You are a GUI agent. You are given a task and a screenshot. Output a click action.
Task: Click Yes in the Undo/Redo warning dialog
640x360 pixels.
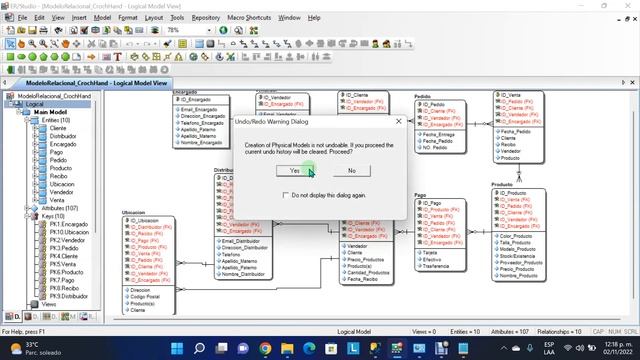point(295,171)
